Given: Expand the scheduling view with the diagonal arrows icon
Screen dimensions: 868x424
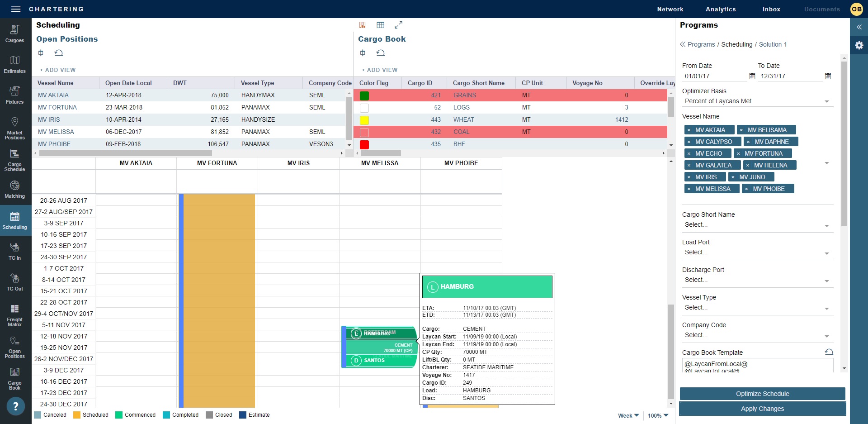Looking at the screenshot, I should click(399, 25).
